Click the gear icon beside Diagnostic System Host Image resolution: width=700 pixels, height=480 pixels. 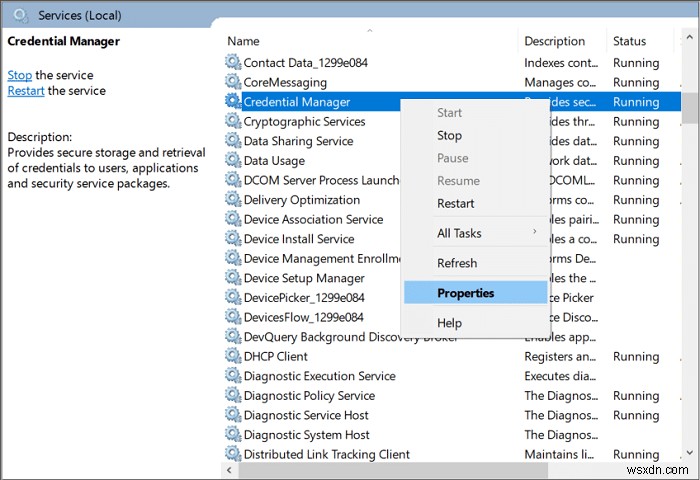(x=233, y=435)
